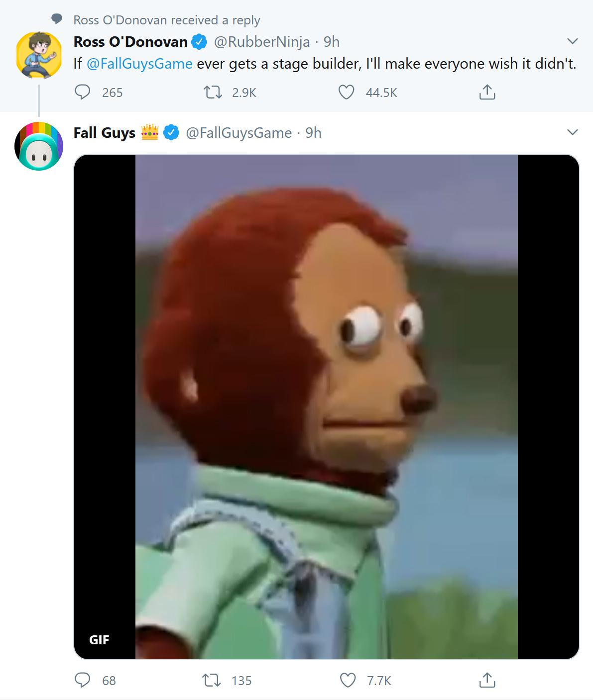Retweet the Fall Guys GIF tweet

coord(214,680)
